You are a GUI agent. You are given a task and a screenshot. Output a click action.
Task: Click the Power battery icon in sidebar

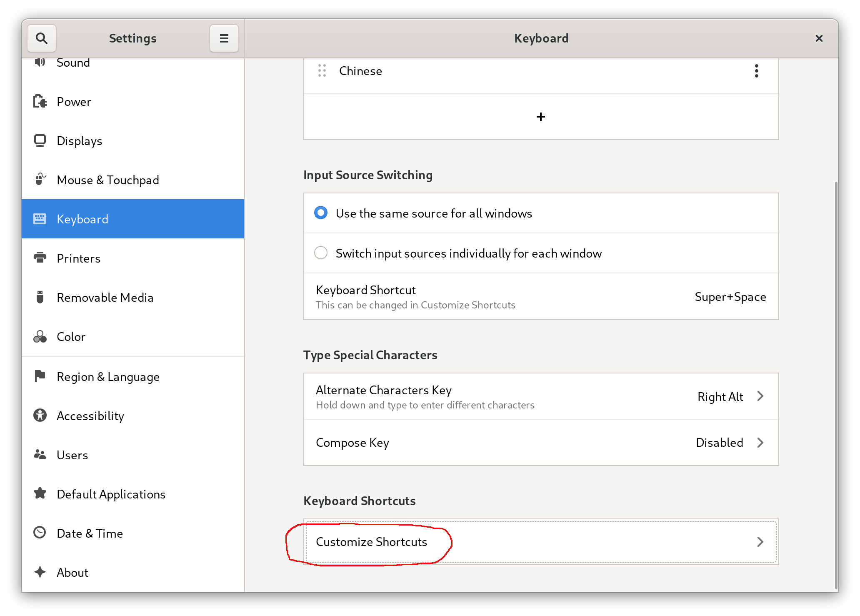pyautogui.click(x=40, y=101)
